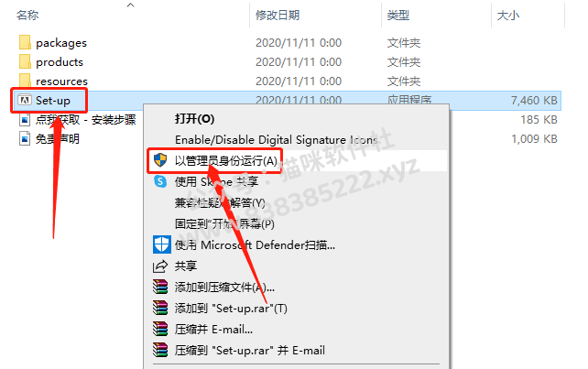Click the 点我获取 - 安装步骤 file icon
Image resolution: width=588 pixels, height=369 pixels.
coord(25,120)
